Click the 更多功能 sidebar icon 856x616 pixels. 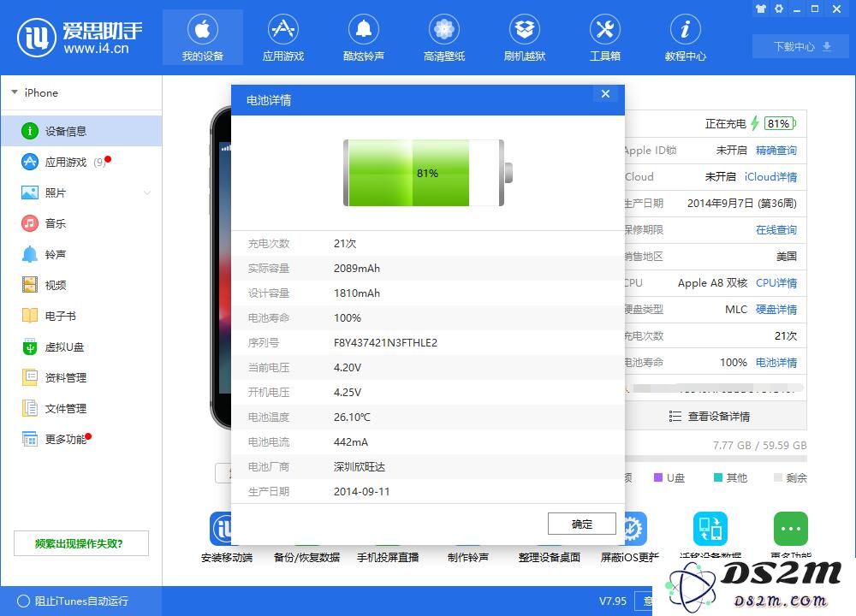point(29,439)
